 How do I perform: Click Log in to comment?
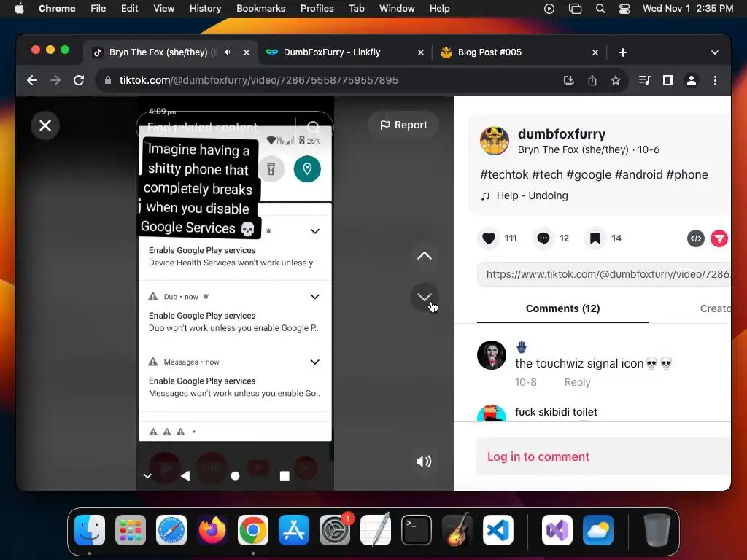(538, 456)
